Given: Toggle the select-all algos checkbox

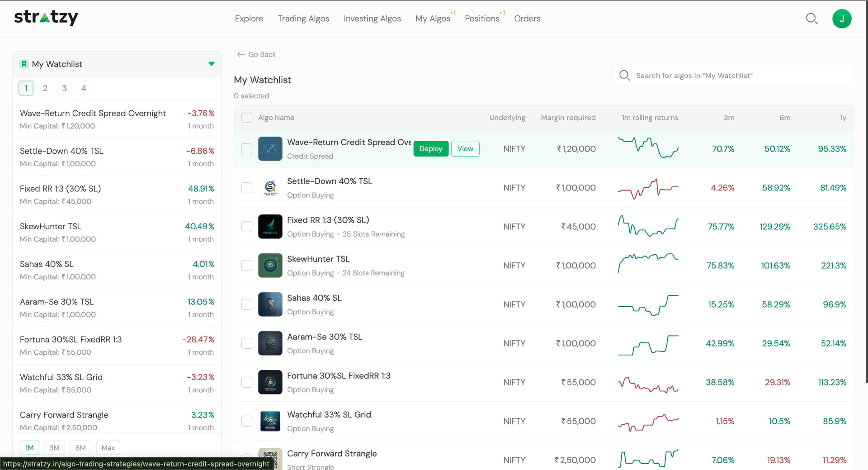Looking at the screenshot, I should coord(247,118).
